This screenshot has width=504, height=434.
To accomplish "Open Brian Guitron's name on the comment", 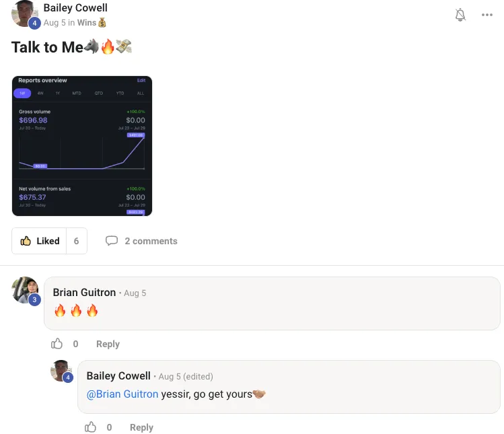I will pos(84,292).
